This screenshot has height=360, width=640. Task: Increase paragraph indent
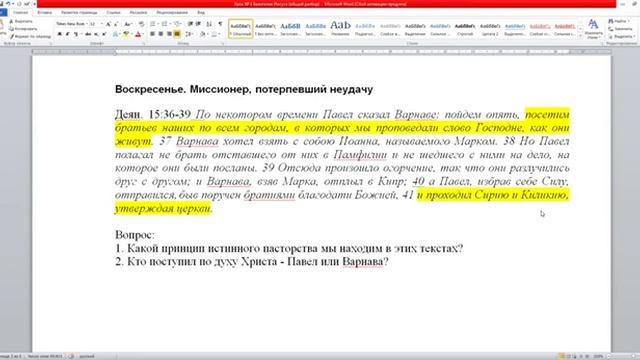click(198, 24)
